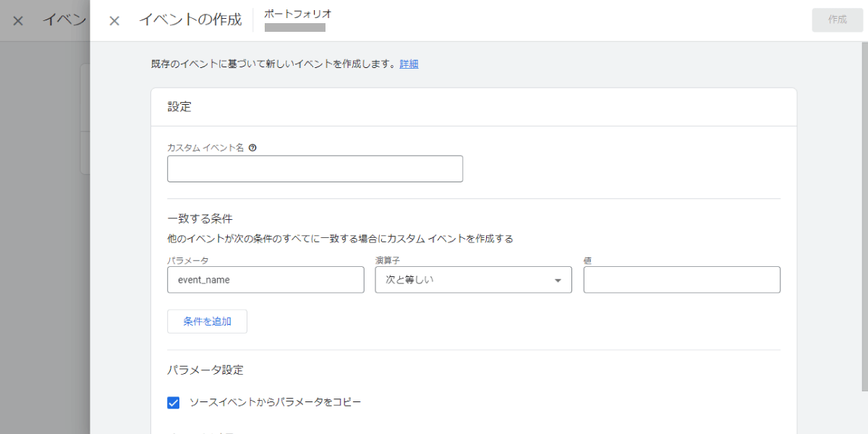Click the パラメータ設定 heading

pyautogui.click(x=205, y=370)
